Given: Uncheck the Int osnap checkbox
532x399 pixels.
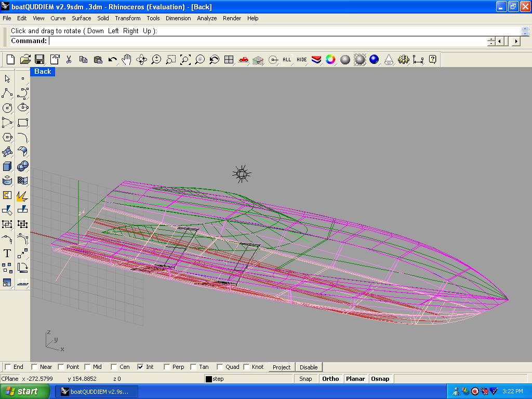Looking at the screenshot, I should pos(140,367).
